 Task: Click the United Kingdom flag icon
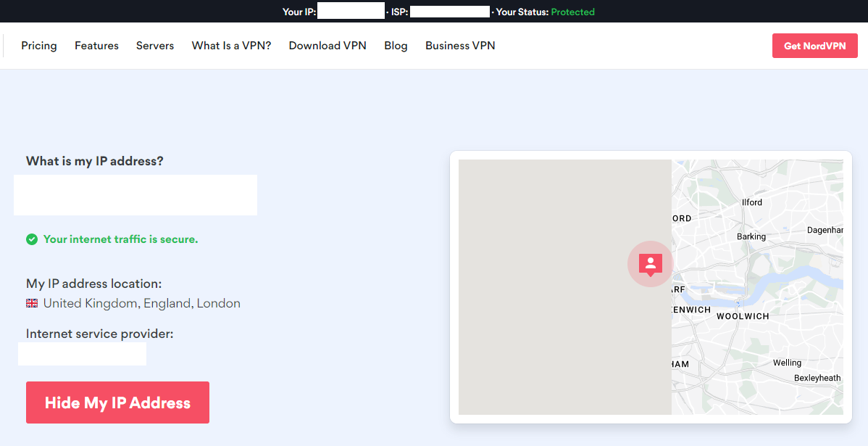[32, 303]
